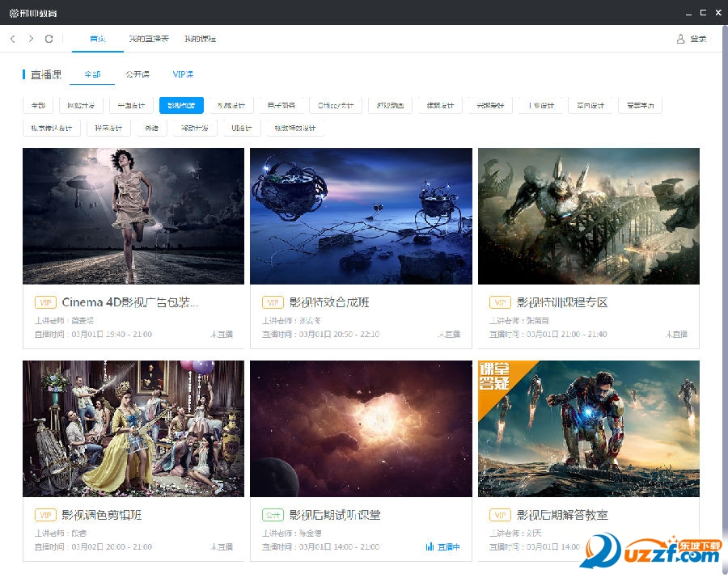Open Pacific Rim robot thumbnail
This screenshot has height=582, width=728.
[x=589, y=216]
